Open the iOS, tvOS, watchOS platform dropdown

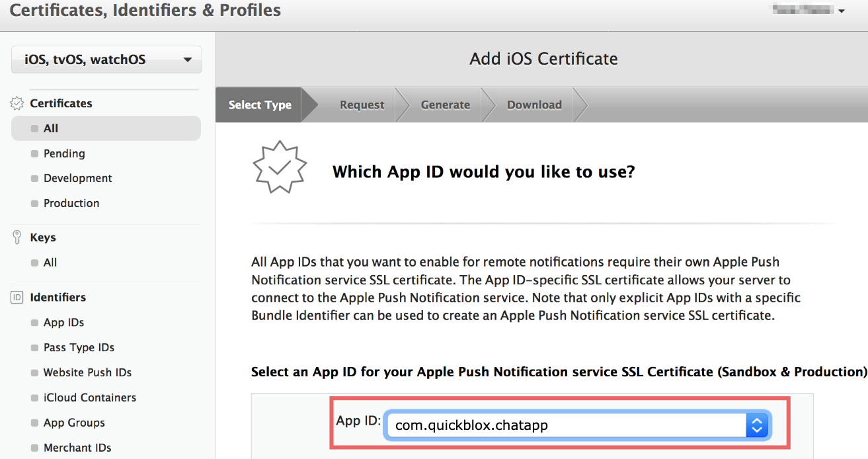pyautogui.click(x=106, y=59)
